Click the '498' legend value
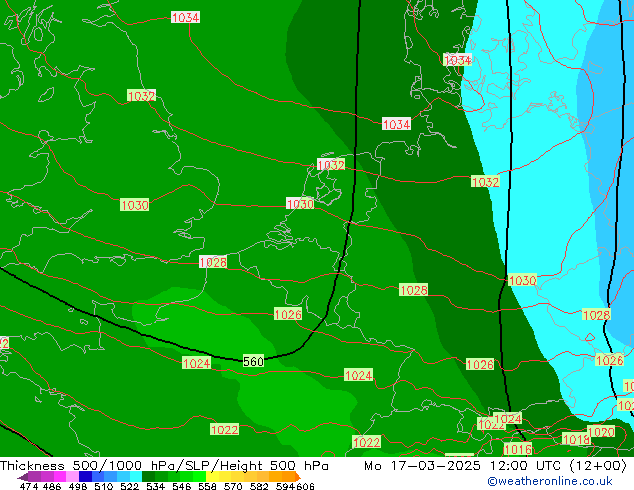This screenshot has width=634, height=490. 78,486
